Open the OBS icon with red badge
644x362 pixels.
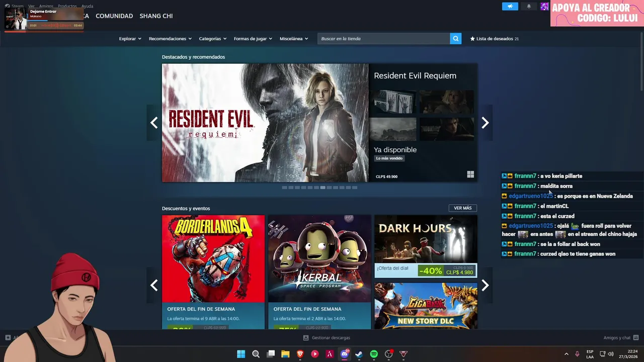click(x=388, y=354)
